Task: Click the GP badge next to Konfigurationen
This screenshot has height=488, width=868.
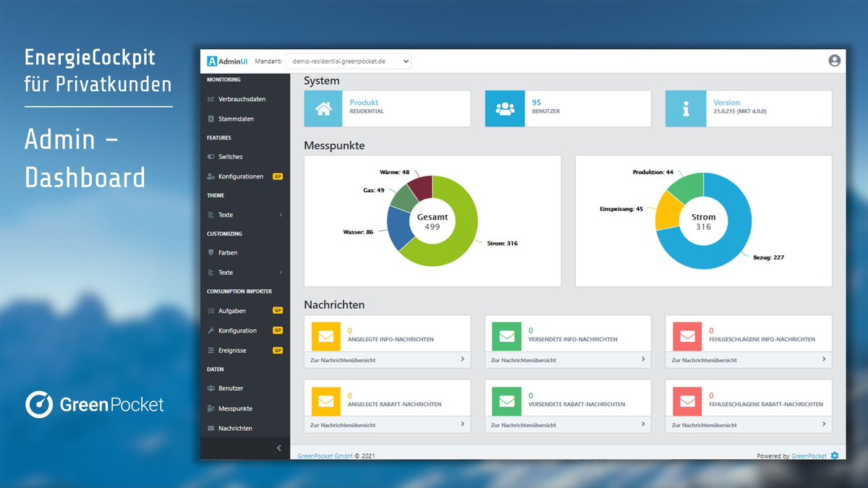Action: click(277, 176)
